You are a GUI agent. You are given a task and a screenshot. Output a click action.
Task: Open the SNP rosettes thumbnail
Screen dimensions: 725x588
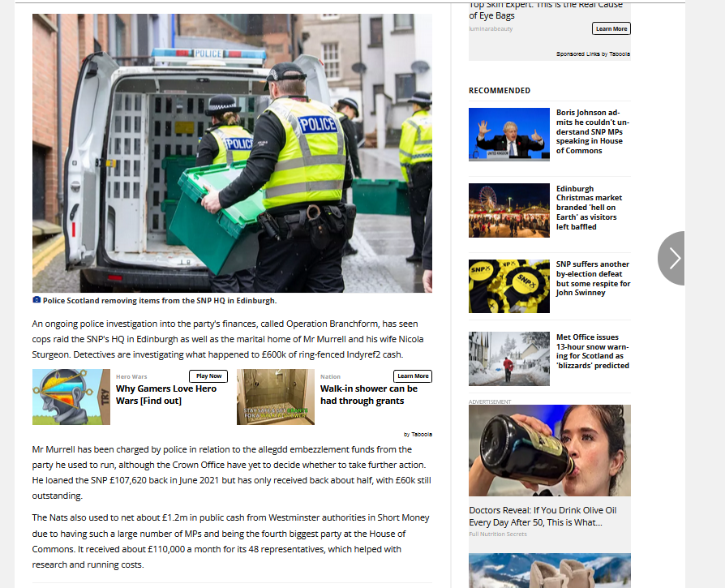point(509,286)
